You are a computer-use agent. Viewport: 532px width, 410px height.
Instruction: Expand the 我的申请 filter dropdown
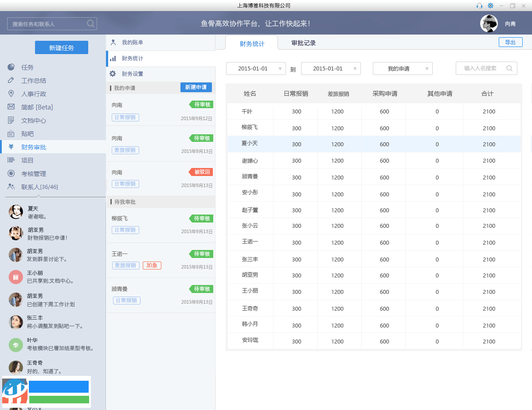pos(426,68)
